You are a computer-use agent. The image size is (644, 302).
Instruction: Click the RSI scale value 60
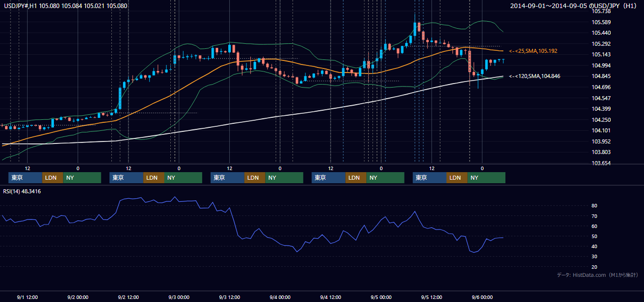[x=595, y=226]
